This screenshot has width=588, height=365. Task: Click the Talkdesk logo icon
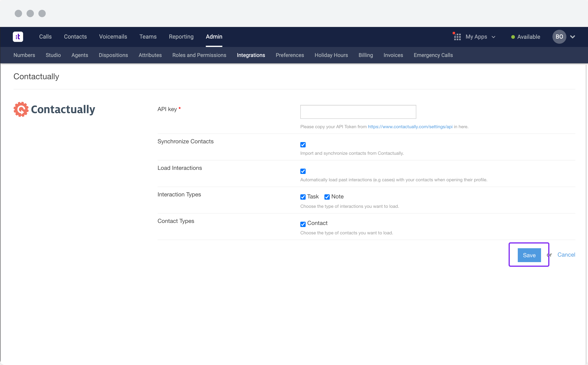18,37
